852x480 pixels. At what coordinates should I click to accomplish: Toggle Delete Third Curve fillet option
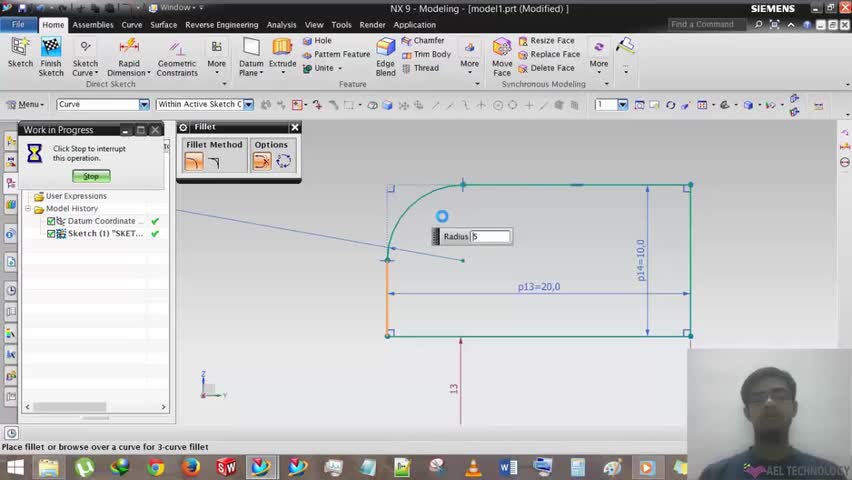[262, 161]
